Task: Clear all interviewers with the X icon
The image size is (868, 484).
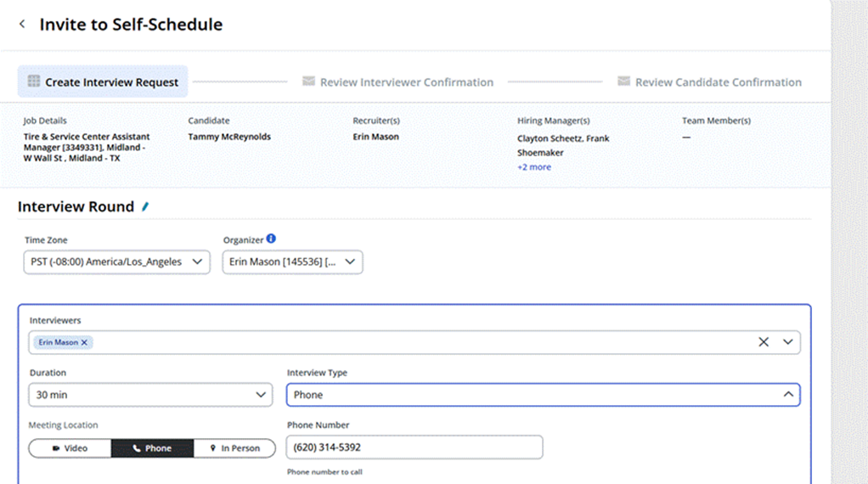Action: 763,342
